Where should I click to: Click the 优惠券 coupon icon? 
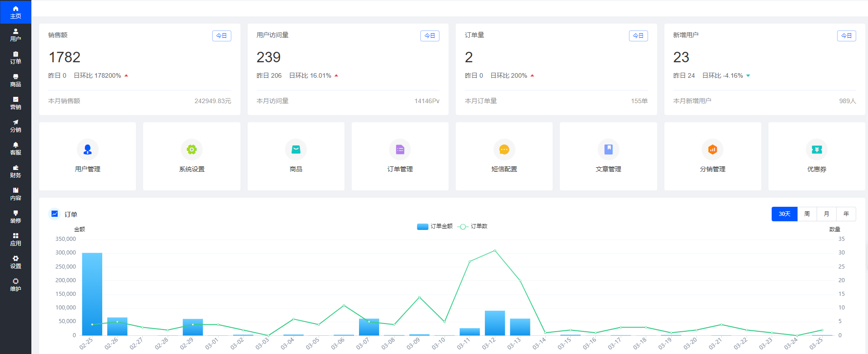817,150
